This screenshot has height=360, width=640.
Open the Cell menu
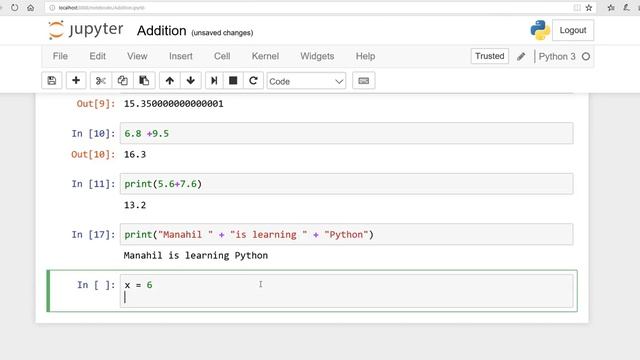pos(222,56)
